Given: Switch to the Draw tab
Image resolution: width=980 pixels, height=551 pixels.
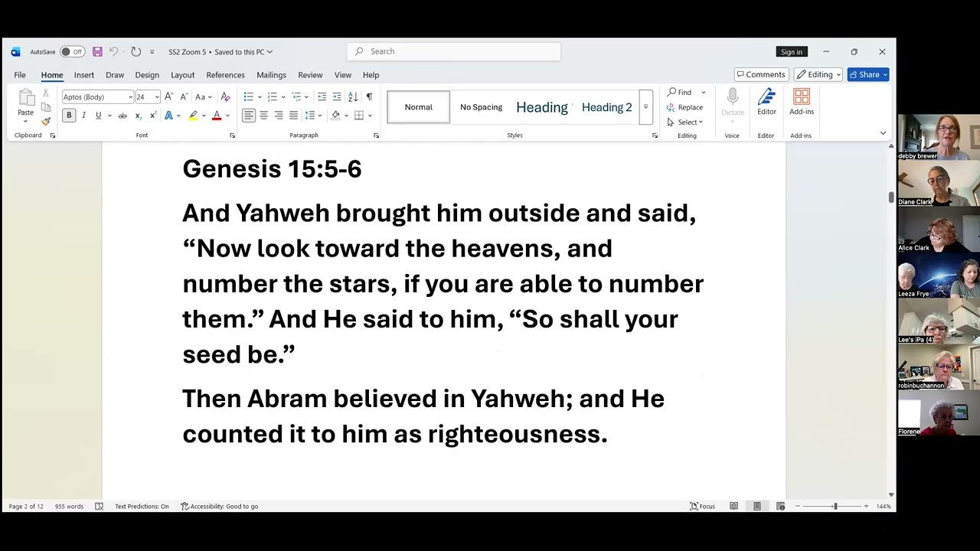Looking at the screenshot, I should pyautogui.click(x=115, y=75).
